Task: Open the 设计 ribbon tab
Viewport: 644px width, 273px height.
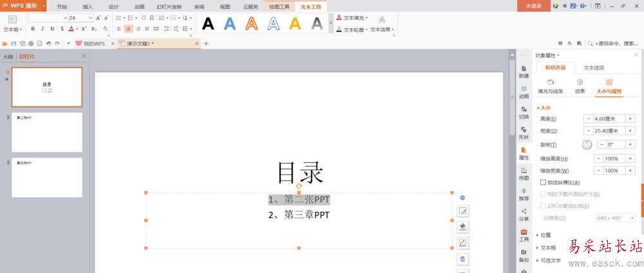Action: [113, 6]
